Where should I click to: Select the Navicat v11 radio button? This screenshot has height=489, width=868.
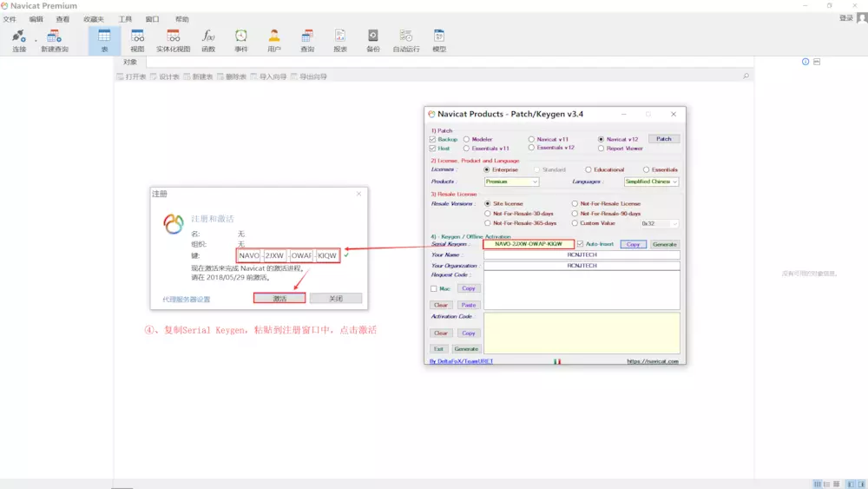(x=531, y=140)
